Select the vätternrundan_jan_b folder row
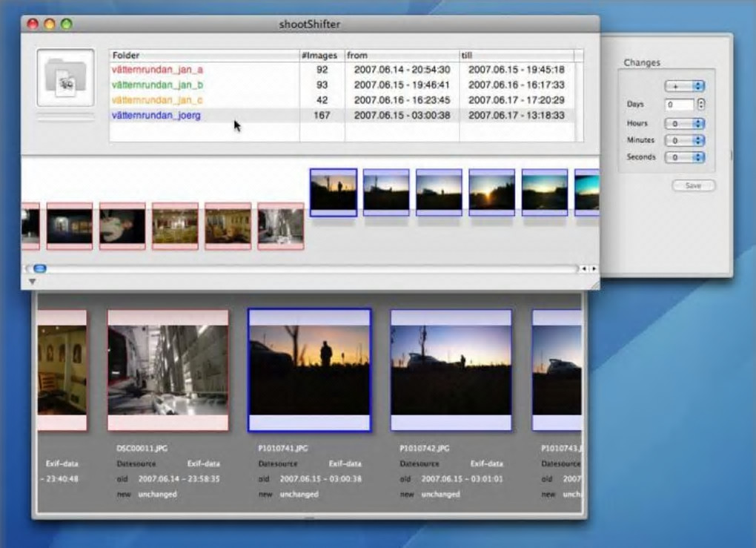The image size is (756, 548). point(157,85)
